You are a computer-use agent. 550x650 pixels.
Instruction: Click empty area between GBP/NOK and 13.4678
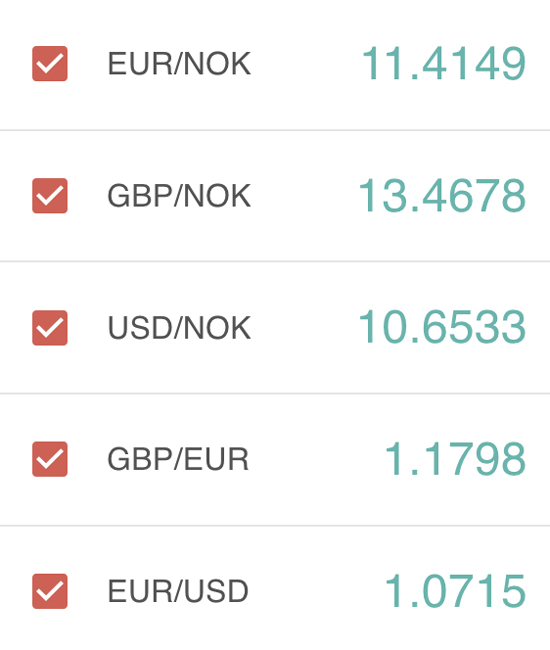[305, 196]
